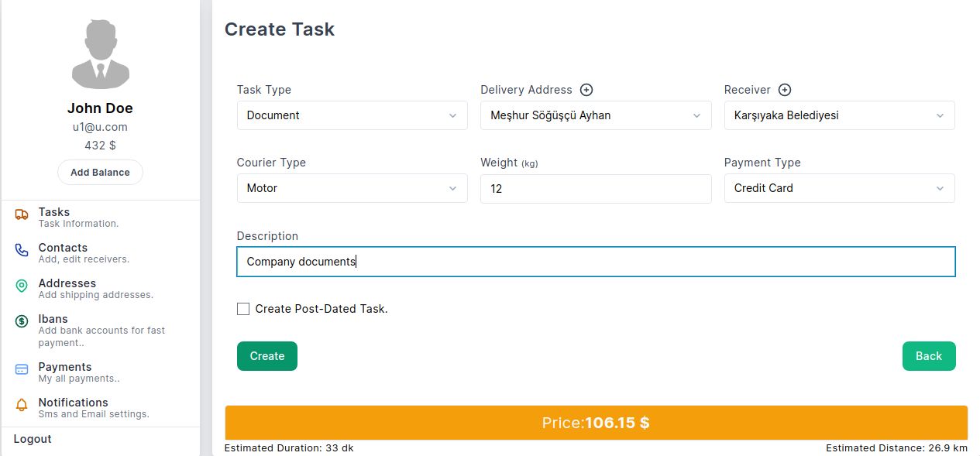
Task: Click the Addresses location pin icon
Action: point(22,286)
